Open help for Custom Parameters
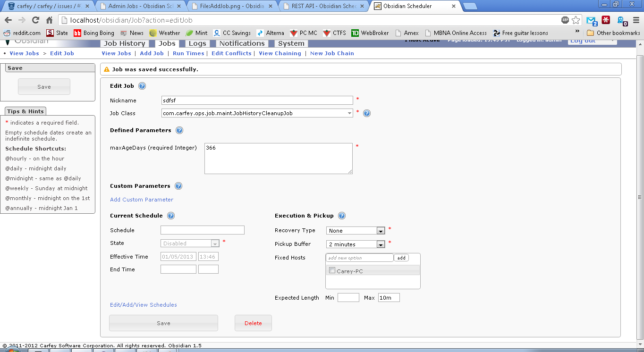 pyautogui.click(x=178, y=186)
